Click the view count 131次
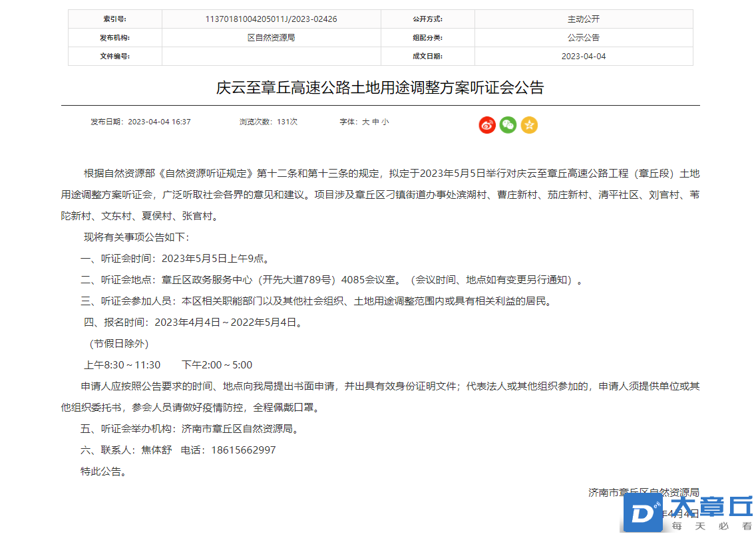Viewport: 756px width, 536px height. click(x=269, y=122)
